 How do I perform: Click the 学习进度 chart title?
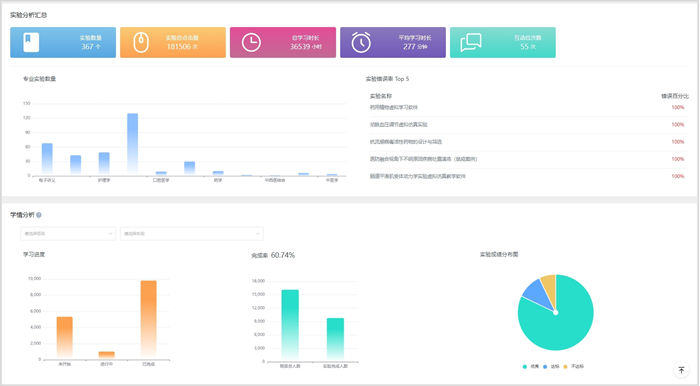tap(34, 254)
